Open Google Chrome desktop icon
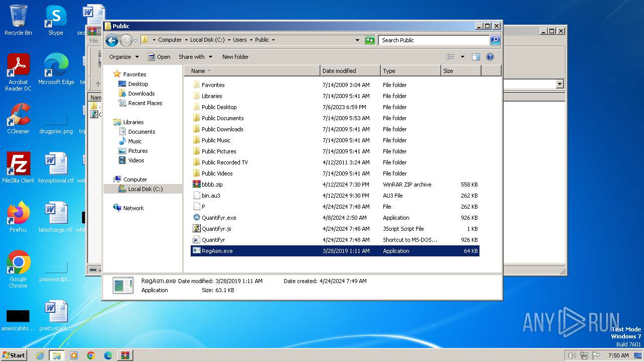The image size is (644, 362). (18, 269)
